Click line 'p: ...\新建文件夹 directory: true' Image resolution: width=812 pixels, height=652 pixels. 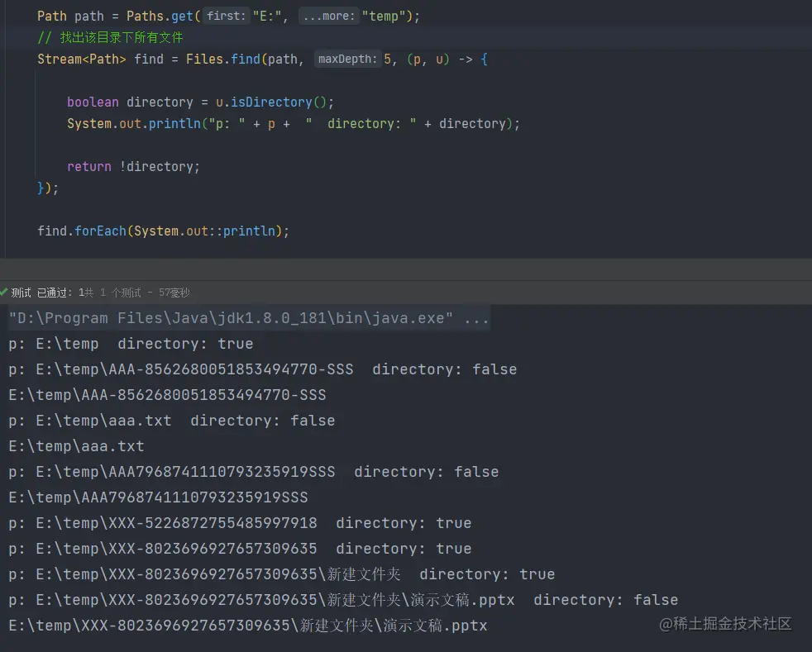282,573
